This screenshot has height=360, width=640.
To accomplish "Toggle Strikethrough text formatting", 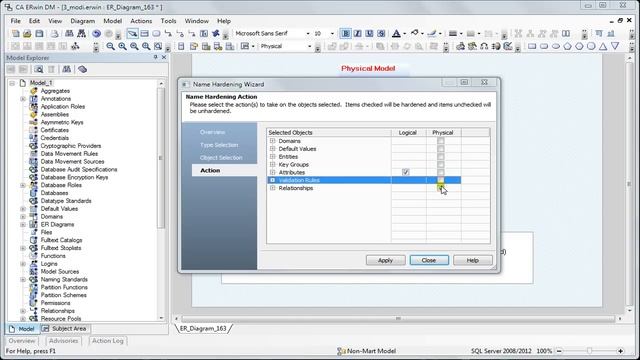I will (x=381, y=33).
